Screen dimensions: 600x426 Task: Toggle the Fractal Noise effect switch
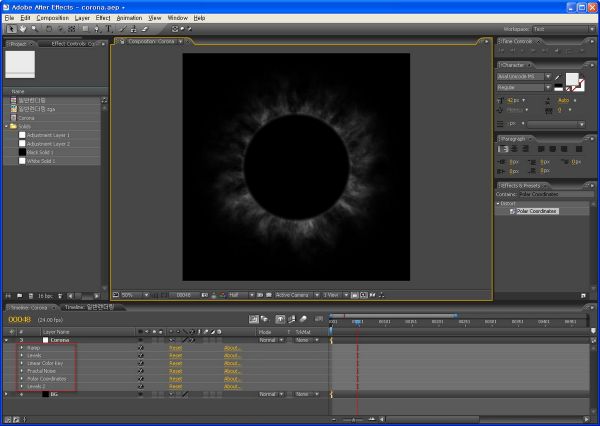pos(140,371)
